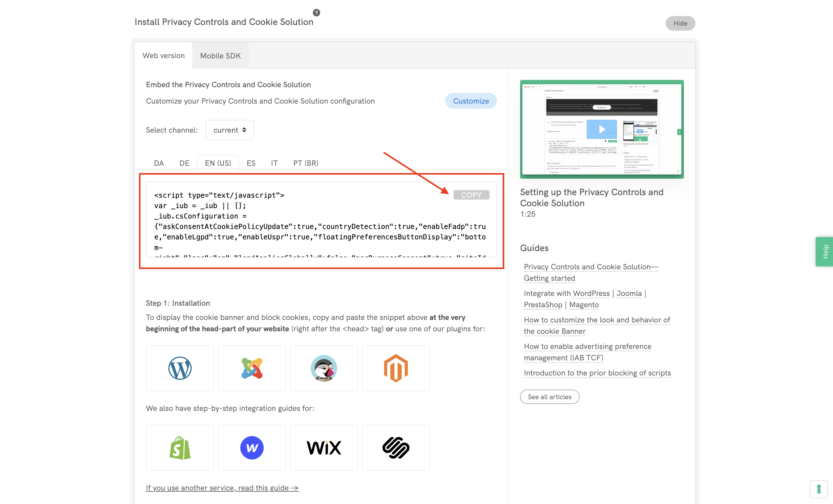Switch to the Mobile SDK tab
Image resolution: width=833 pixels, height=504 pixels.
[220, 56]
